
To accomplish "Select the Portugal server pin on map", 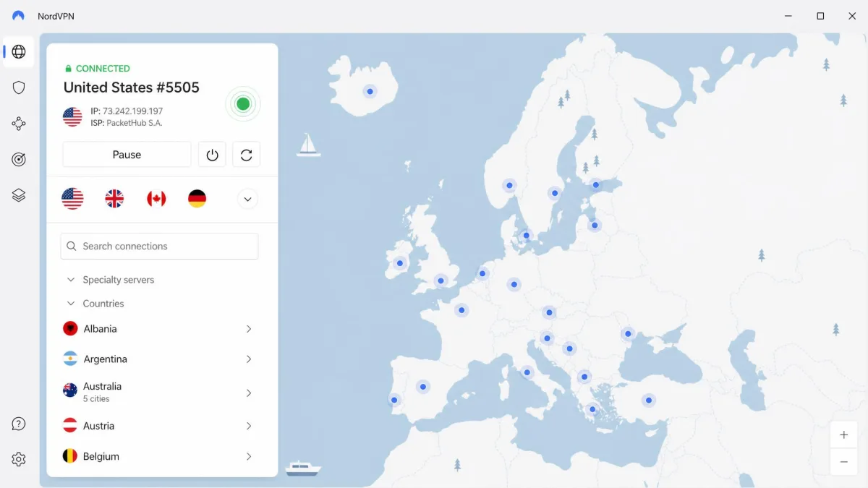I will (x=394, y=400).
